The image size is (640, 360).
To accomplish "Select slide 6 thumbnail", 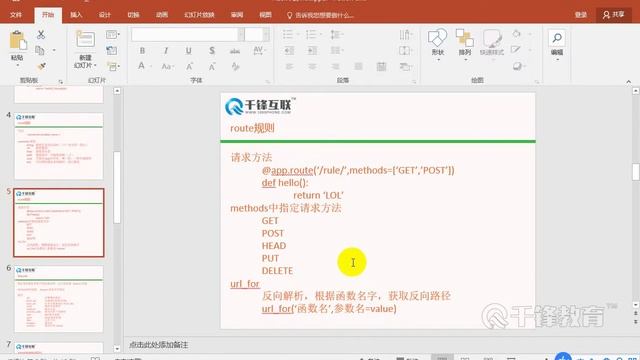I will tap(59, 299).
